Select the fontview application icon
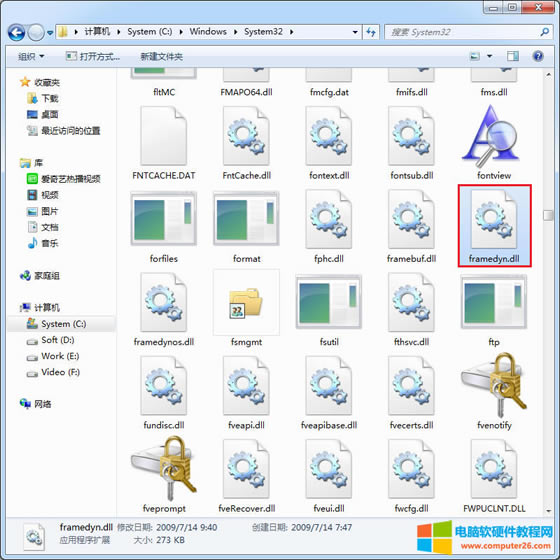The width and height of the screenshot is (560, 560). coord(491,136)
